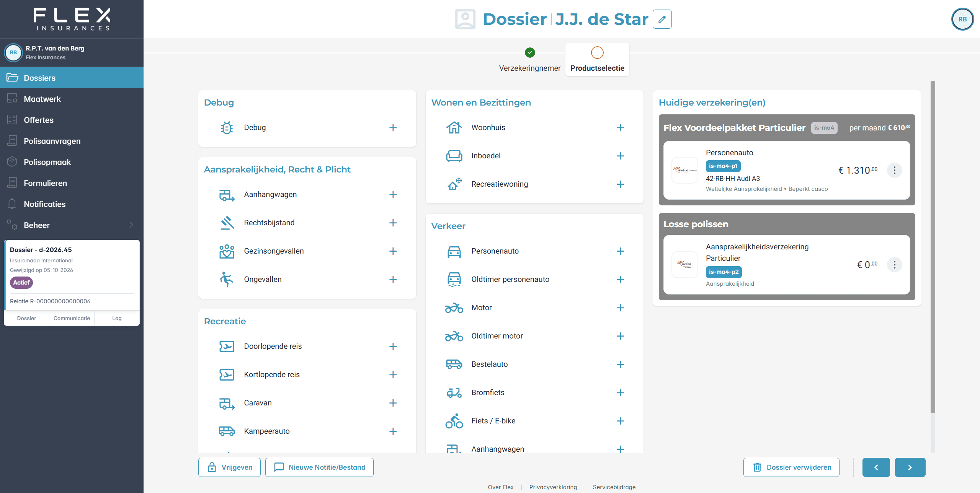Screen dimensions: 980x493
Task: Add Rechtsbijstand with the plus icon
Action: [x=393, y=223]
